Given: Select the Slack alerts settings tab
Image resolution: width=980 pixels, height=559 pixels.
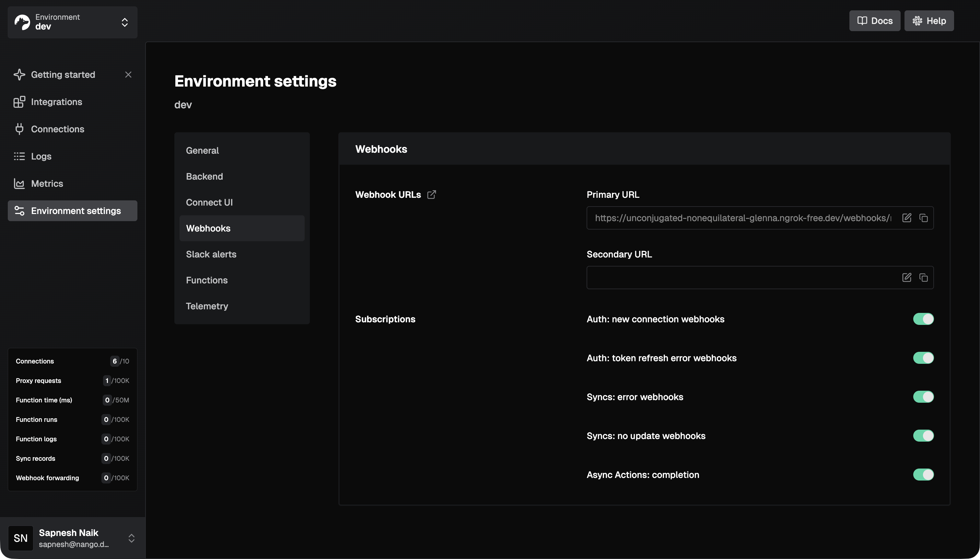Looking at the screenshot, I should pyautogui.click(x=211, y=254).
